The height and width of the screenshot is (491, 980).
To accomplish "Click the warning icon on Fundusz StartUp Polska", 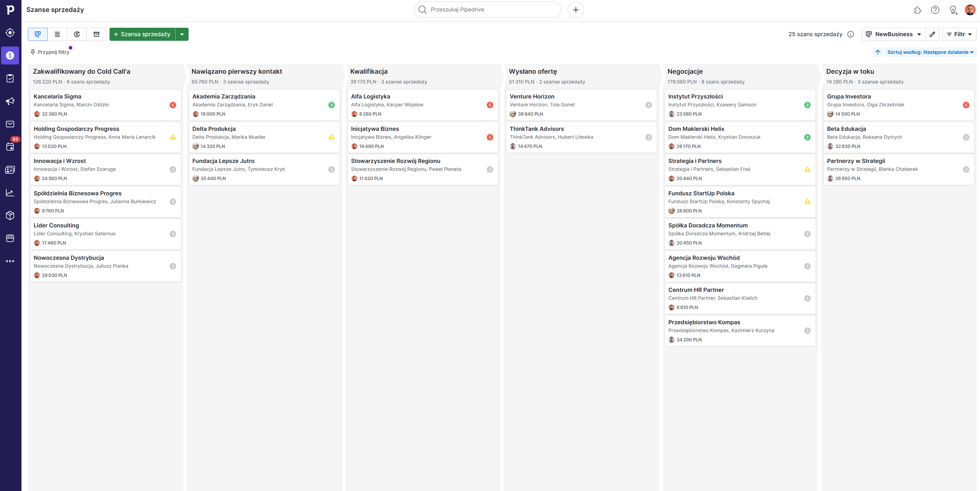I will pos(807,202).
